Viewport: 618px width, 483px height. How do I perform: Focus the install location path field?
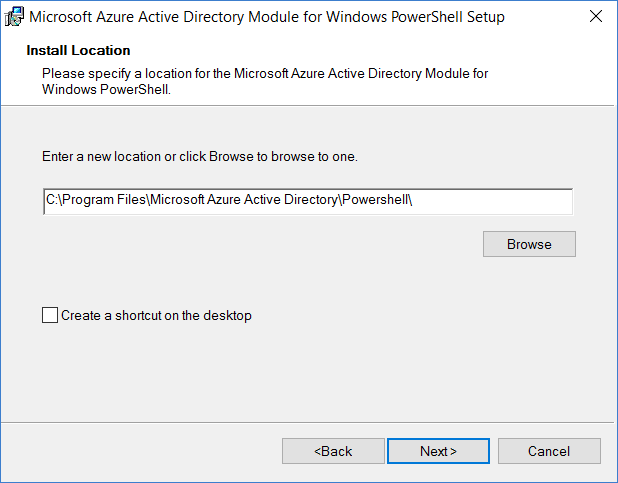point(308,201)
